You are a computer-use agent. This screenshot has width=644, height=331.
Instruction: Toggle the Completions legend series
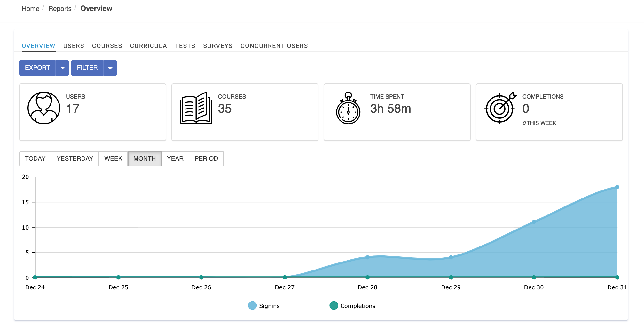pos(352,306)
